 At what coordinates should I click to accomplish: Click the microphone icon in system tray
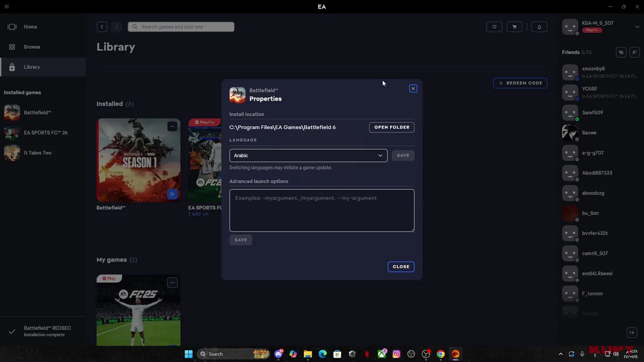coord(582,354)
